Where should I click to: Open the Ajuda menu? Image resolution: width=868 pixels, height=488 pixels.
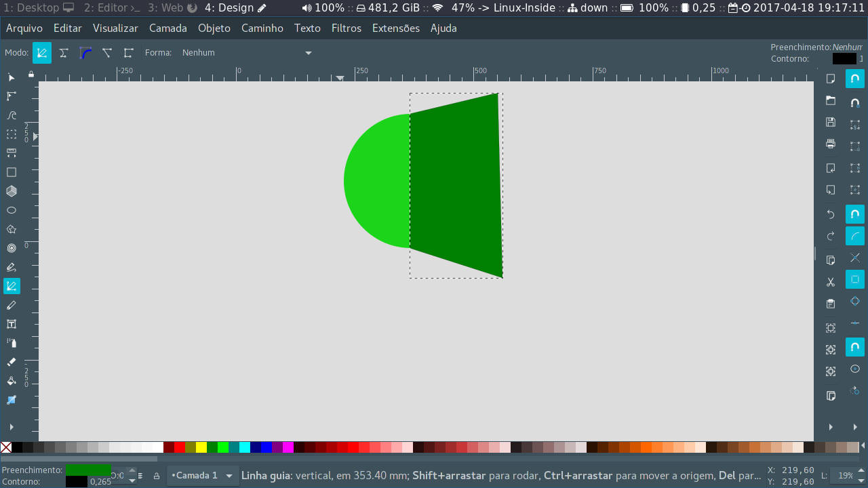pos(443,28)
